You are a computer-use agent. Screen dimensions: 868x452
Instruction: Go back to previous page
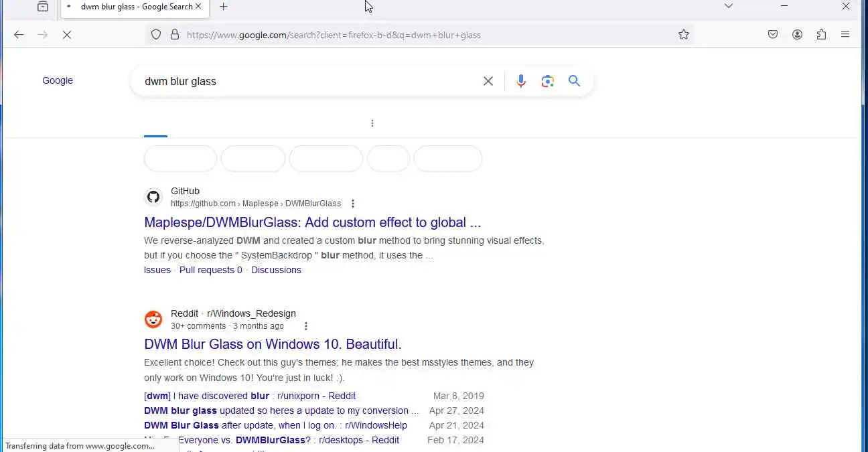tap(19, 35)
